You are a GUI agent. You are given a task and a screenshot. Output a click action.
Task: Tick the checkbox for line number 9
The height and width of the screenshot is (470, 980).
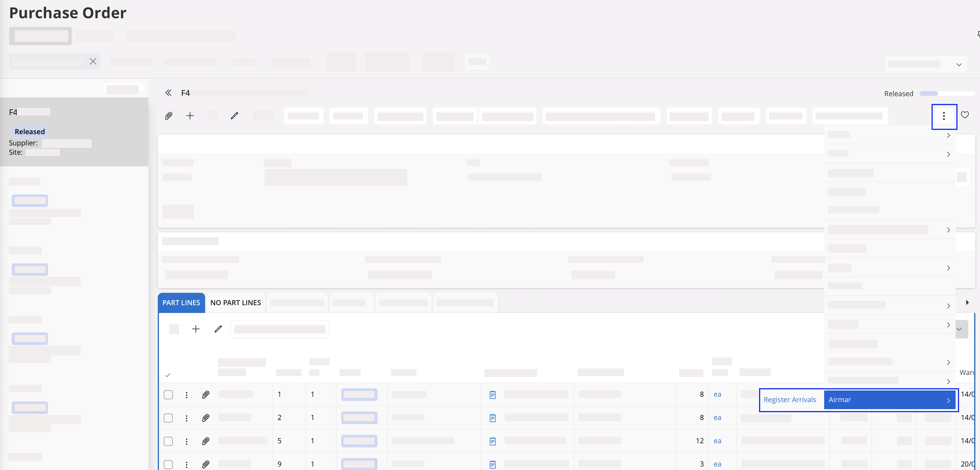(168, 464)
